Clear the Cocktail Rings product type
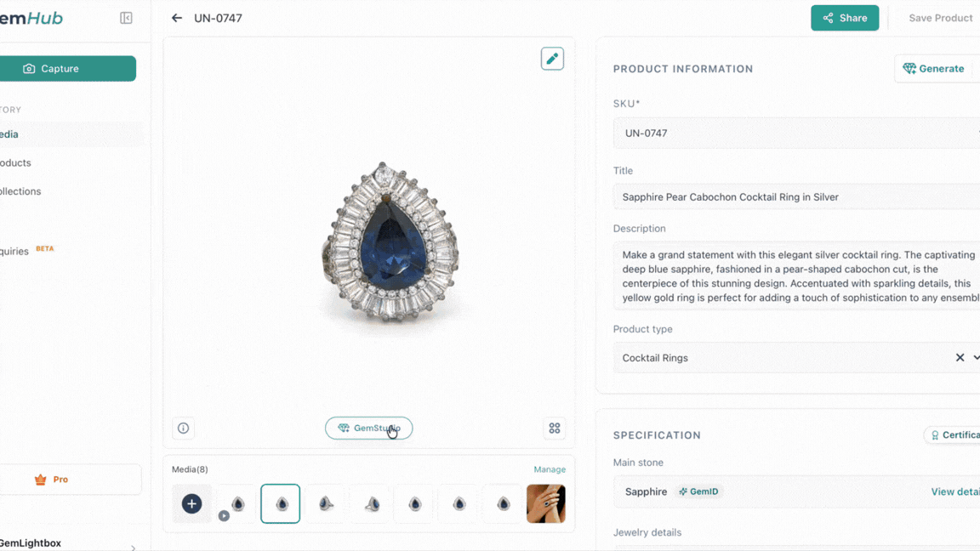 (x=960, y=358)
